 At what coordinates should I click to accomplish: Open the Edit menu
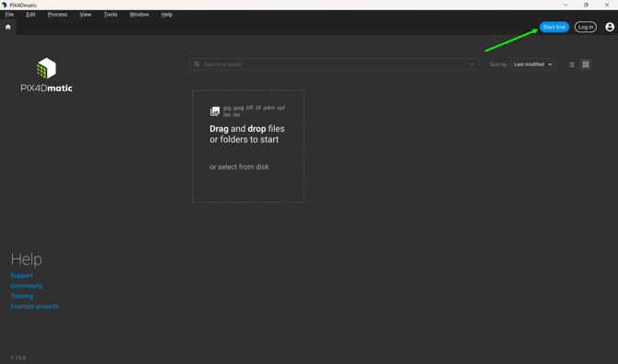pos(30,15)
